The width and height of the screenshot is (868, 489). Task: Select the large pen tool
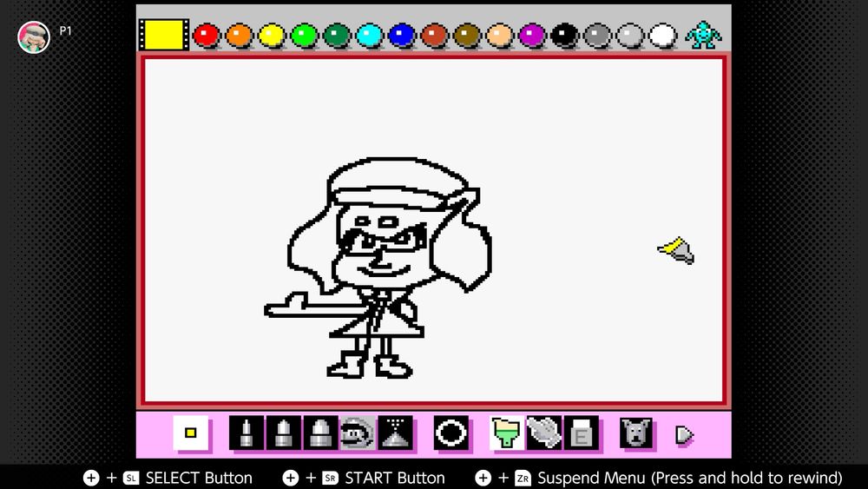click(x=320, y=433)
